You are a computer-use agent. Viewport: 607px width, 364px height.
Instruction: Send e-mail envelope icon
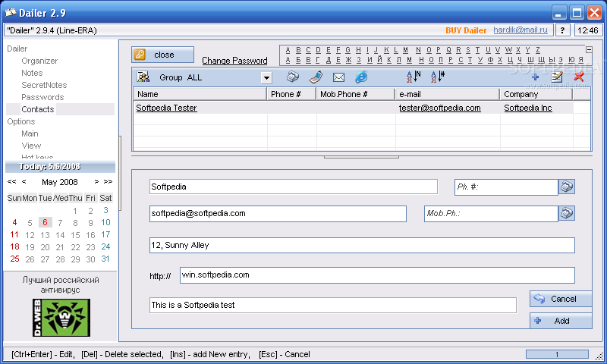(338, 77)
